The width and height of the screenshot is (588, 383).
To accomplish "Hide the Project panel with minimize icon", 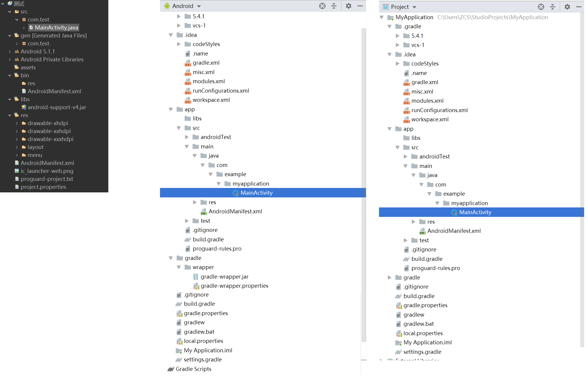I will (579, 7).
